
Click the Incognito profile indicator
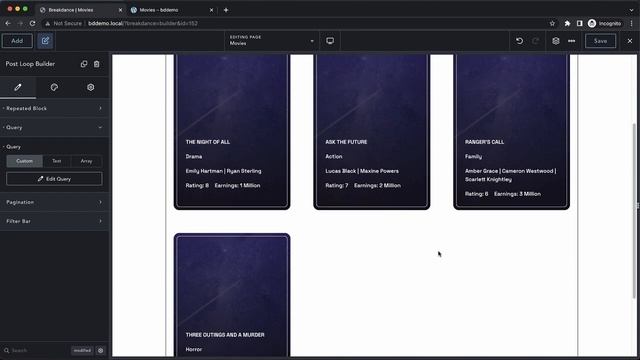click(604, 24)
